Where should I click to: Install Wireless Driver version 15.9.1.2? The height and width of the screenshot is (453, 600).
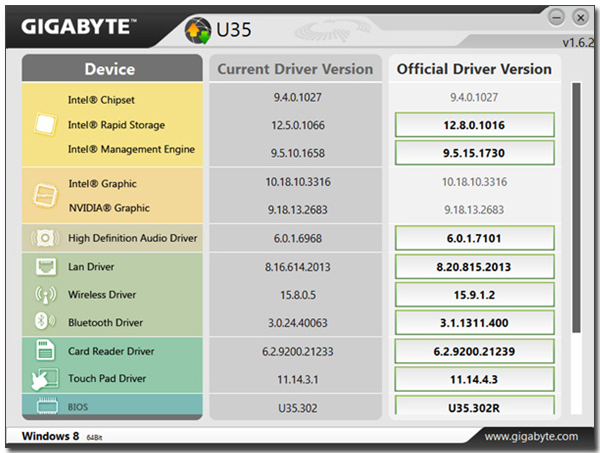(474, 295)
